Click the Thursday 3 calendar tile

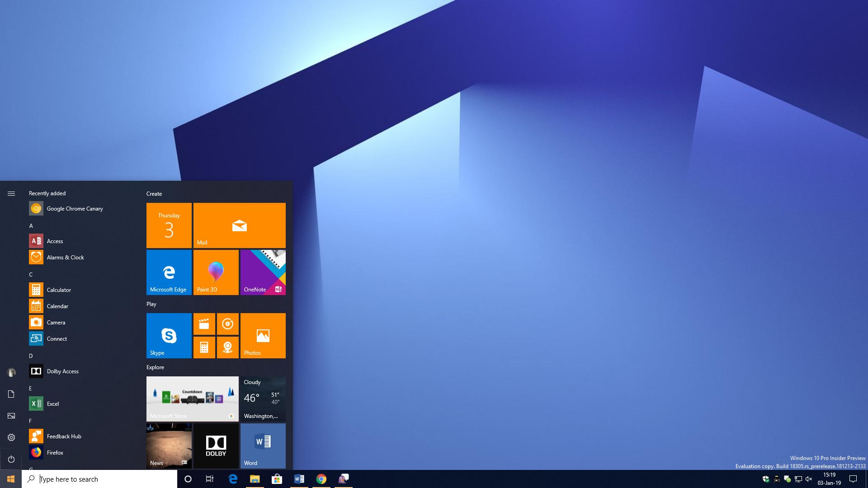(x=169, y=225)
